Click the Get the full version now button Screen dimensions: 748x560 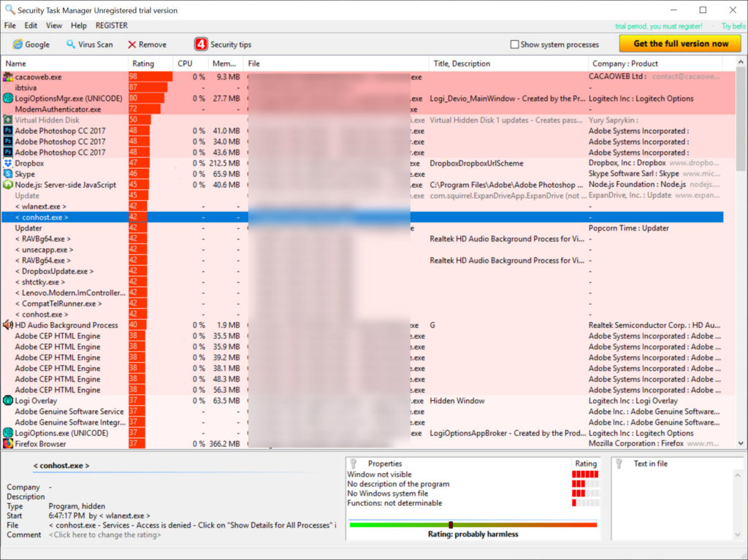tap(680, 44)
